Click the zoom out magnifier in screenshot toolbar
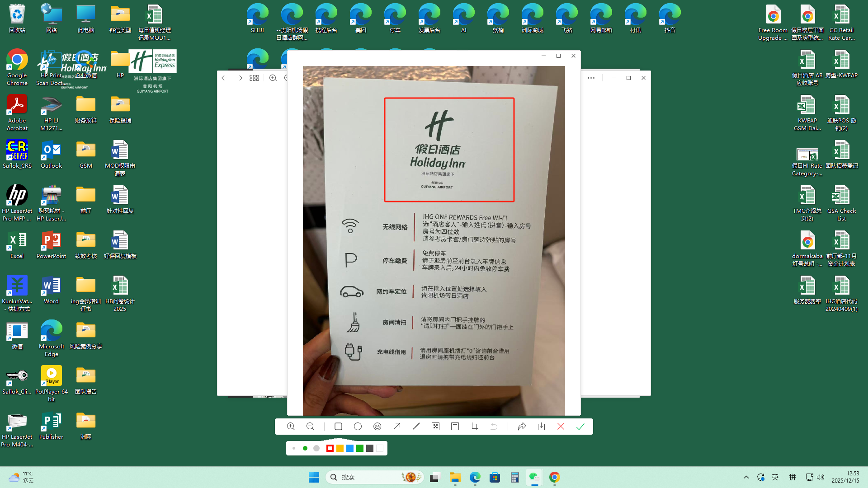Viewport: 868px width, 488px height. tap(310, 427)
